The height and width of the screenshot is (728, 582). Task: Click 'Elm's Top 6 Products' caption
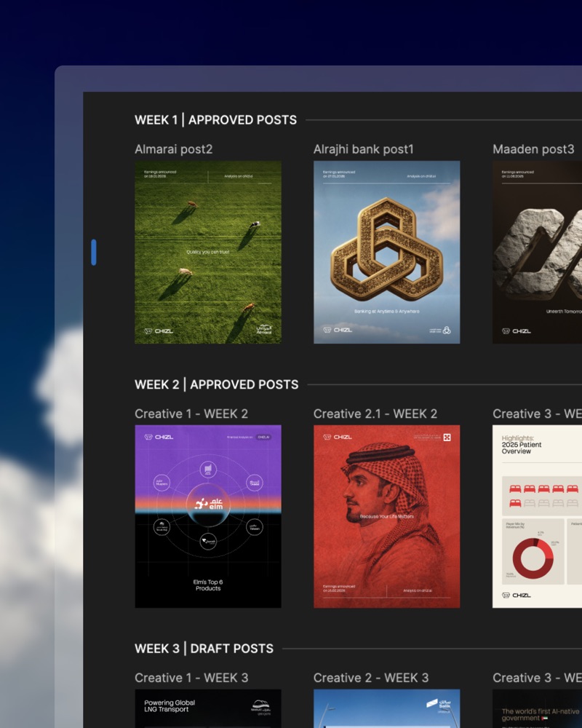208,585
